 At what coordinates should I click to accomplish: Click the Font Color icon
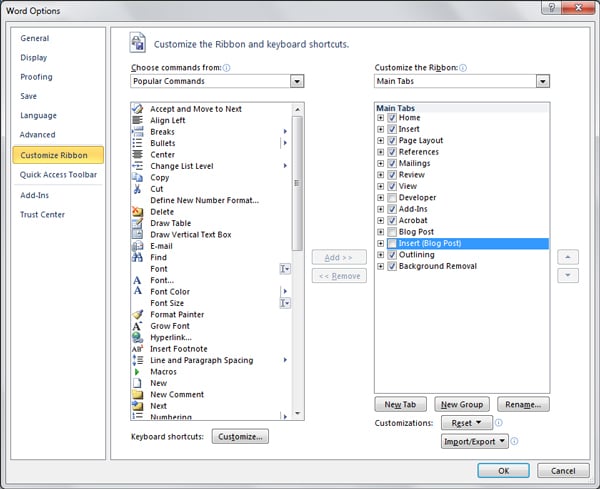(137, 291)
